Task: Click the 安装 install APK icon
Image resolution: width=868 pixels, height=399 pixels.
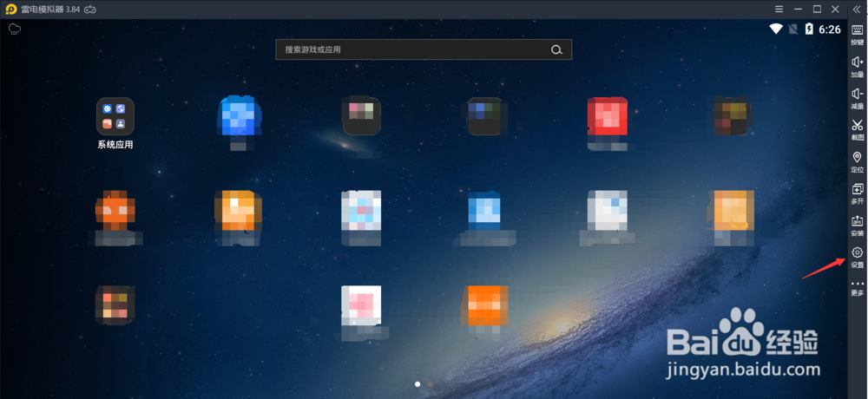Action: tap(857, 226)
